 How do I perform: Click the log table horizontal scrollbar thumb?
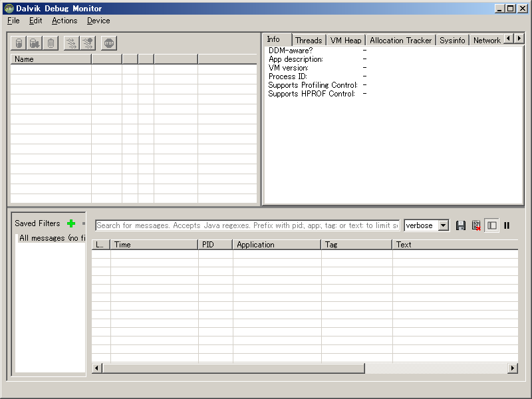[x=233, y=368]
